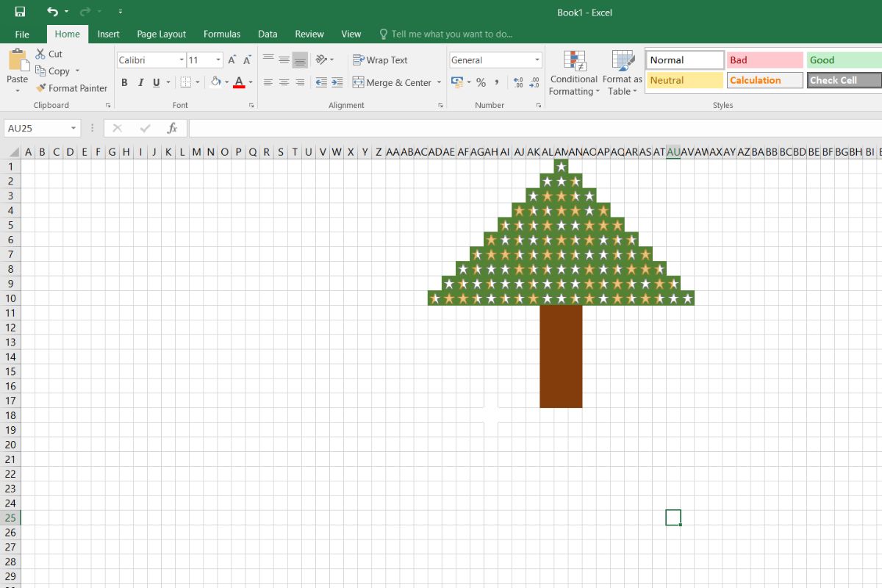This screenshot has width=882, height=588.
Task: Apply the Bad cell style
Action: [764, 60]
